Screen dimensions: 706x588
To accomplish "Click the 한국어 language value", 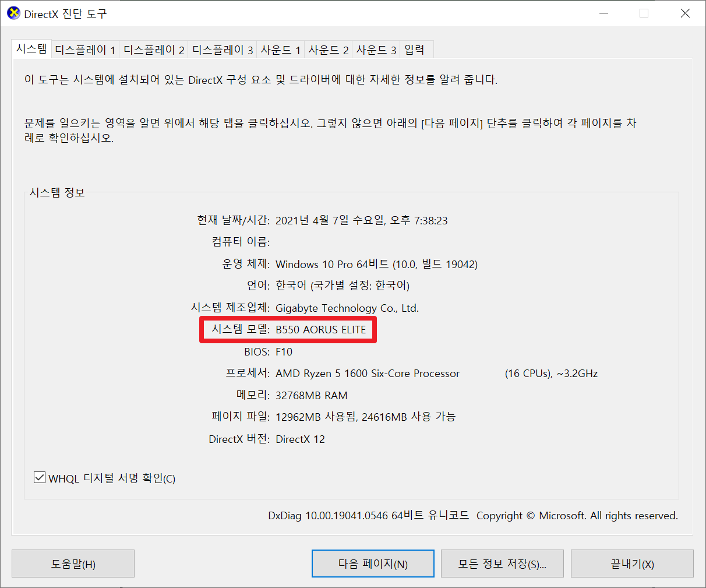I will coord(343,286).
